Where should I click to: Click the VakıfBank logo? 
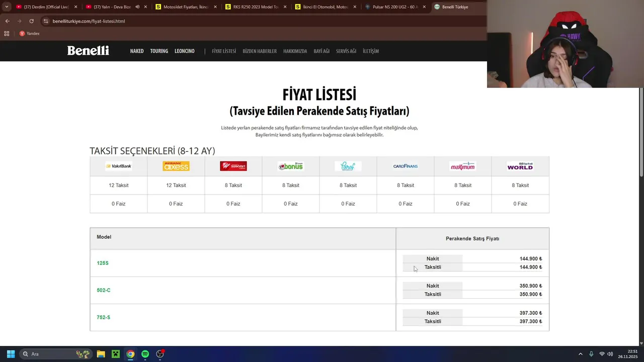(119, 166)
